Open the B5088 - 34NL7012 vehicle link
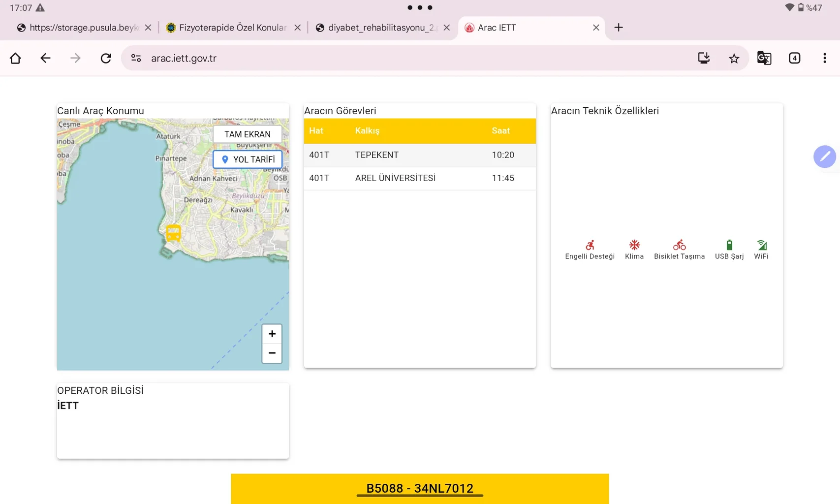Screen dimensions: 840x504 (x=419, y=488)
